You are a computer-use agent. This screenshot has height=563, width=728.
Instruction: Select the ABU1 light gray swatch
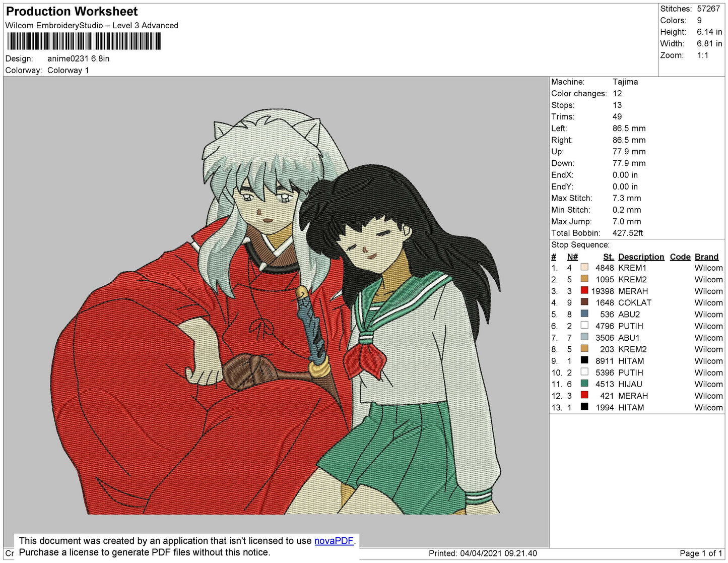pyautogui.click(x=584, y=337)
